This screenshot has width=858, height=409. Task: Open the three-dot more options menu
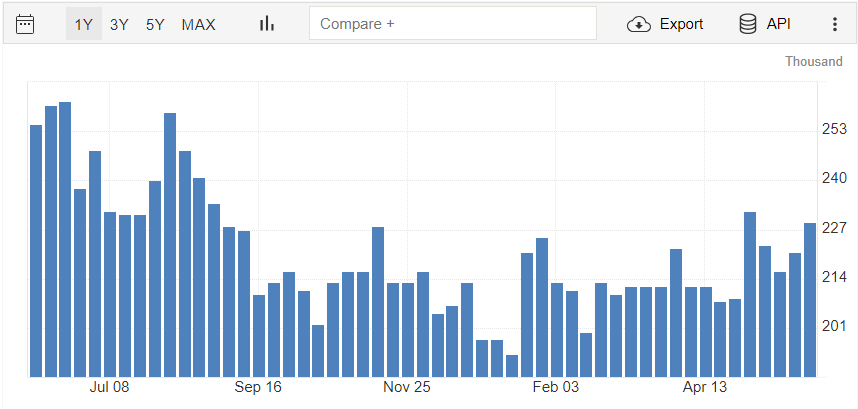tap(834, 24)
